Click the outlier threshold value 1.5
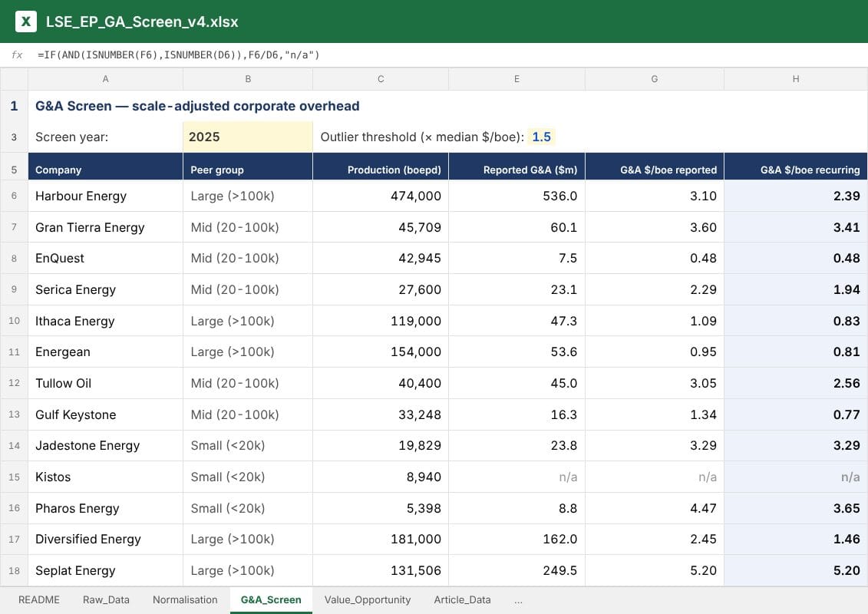 tap(541, 137)
